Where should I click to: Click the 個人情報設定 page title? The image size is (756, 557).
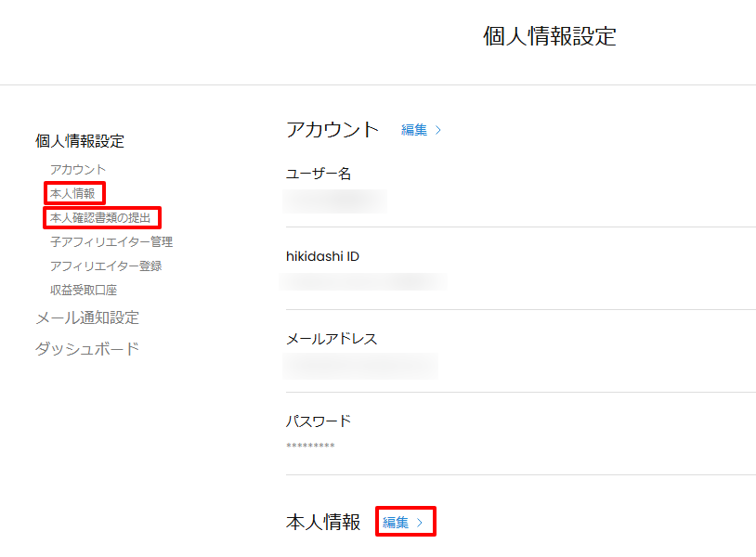550,36
